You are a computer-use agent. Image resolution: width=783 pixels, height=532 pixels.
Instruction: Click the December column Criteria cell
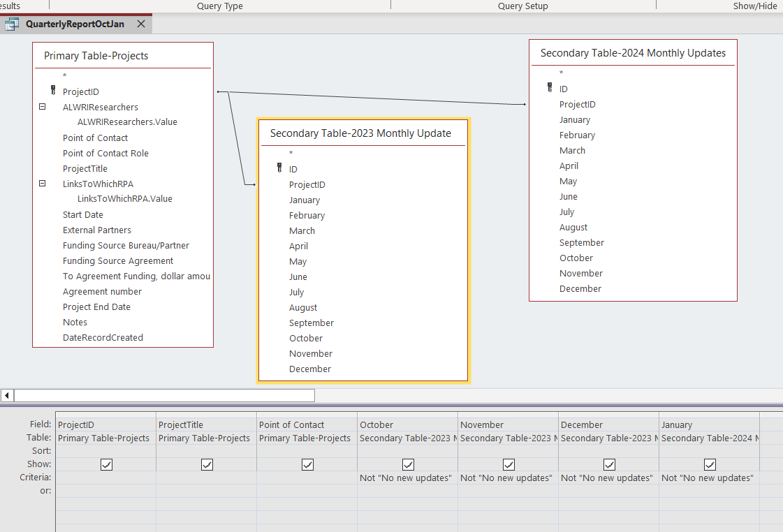pyautogui.click(x=608, y=478)
